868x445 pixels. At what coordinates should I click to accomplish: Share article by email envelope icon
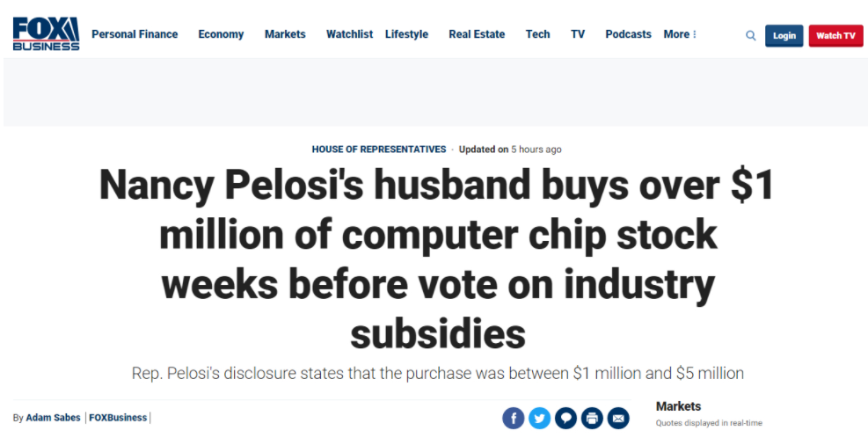[618, 418]
